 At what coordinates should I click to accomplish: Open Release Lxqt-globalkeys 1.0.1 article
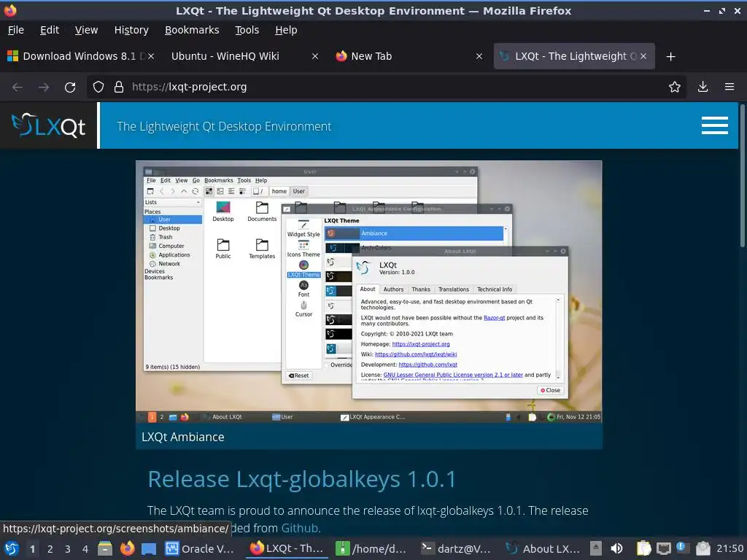tap(302, 479)
